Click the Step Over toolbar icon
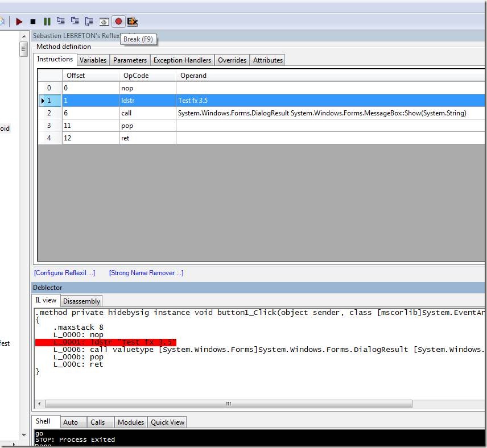Screen dimensions: 487x448 pyautogui.click(x=75, y=21)
